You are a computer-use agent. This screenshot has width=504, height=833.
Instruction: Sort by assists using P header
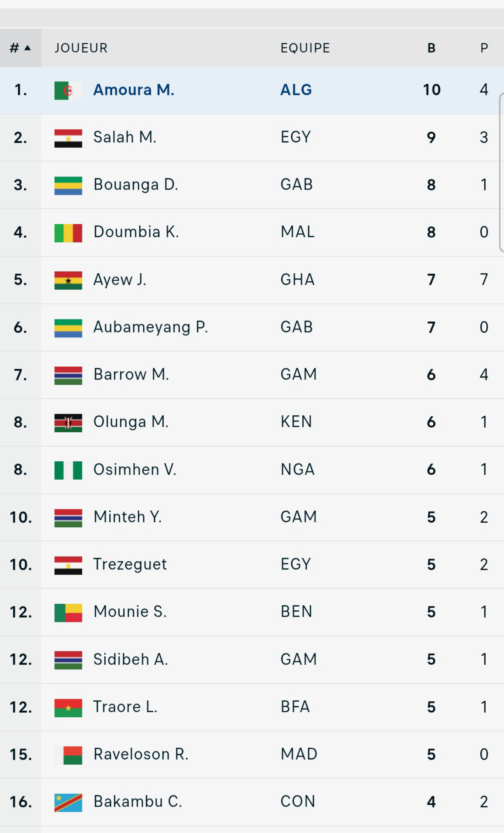click(484, 48)
